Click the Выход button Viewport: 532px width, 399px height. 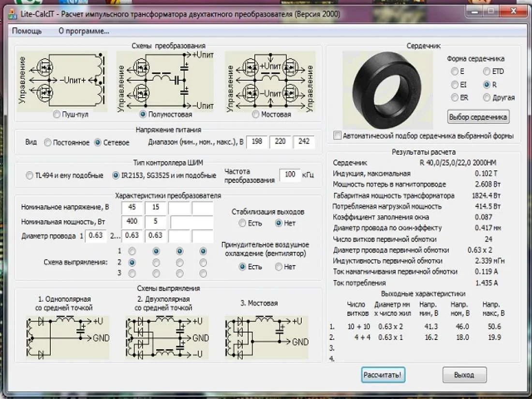464,375
